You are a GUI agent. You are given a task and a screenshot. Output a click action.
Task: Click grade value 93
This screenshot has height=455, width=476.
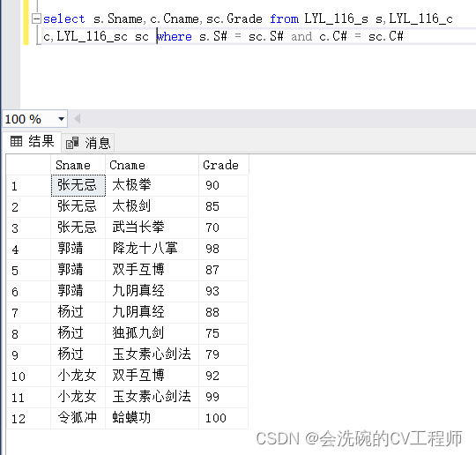(224, 291)
